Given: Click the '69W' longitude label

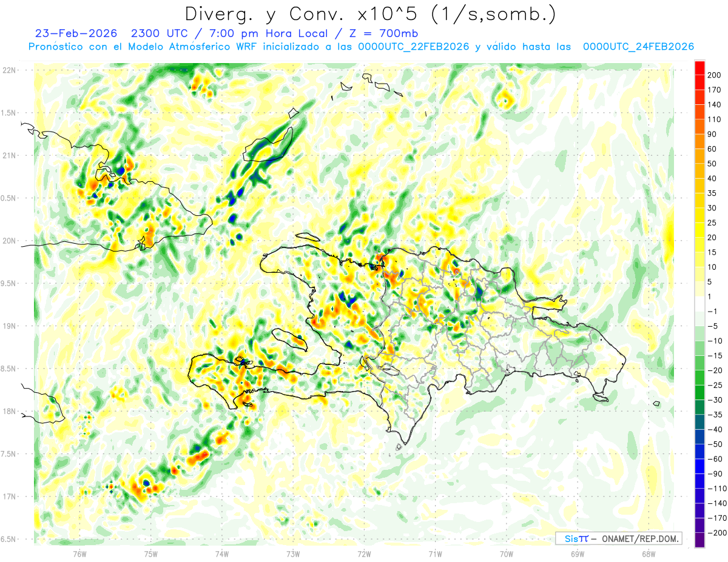Looking at the screenshot, I should pos(578,554).
